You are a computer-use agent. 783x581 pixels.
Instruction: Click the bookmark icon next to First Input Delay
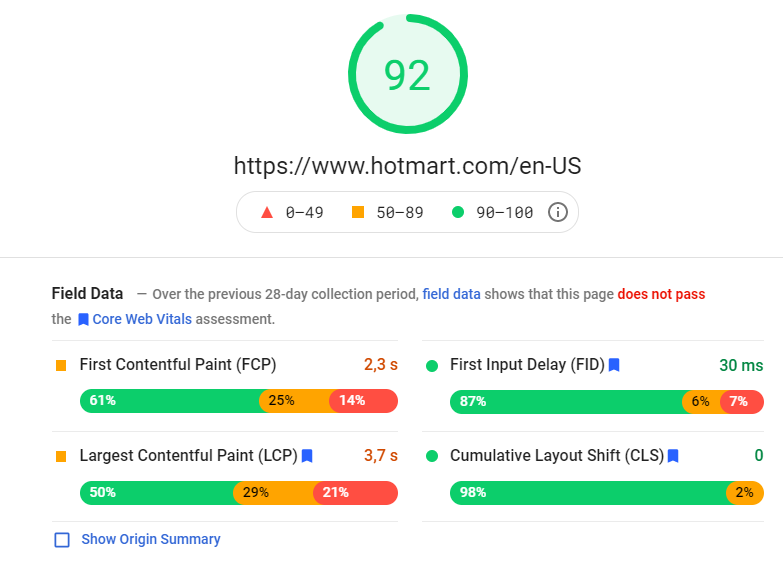point(614,365)
